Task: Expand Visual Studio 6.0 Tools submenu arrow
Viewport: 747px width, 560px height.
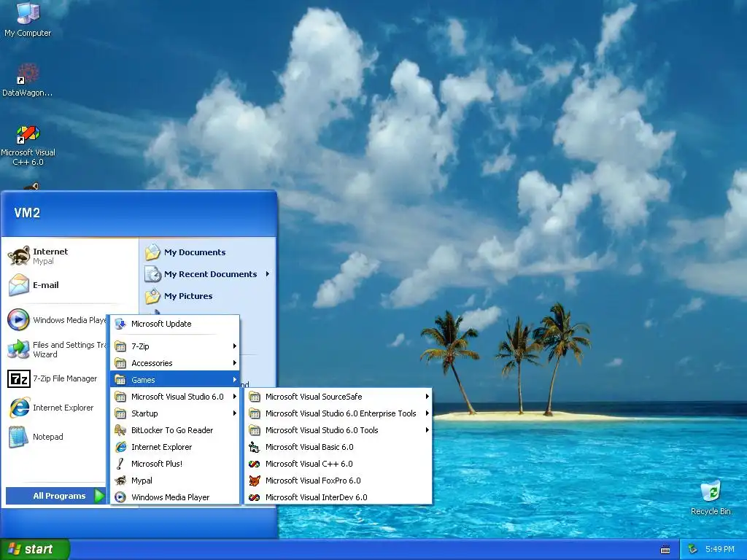Action: pos(427,430)
